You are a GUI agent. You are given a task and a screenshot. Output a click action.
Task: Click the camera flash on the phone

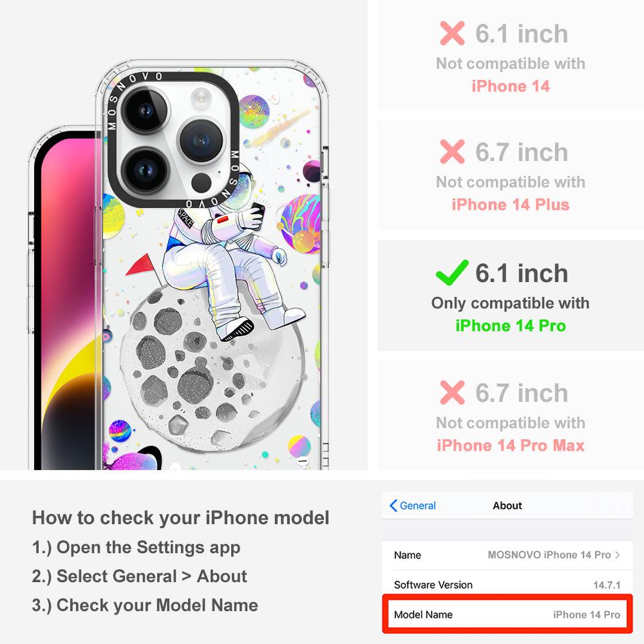point(200,99)
